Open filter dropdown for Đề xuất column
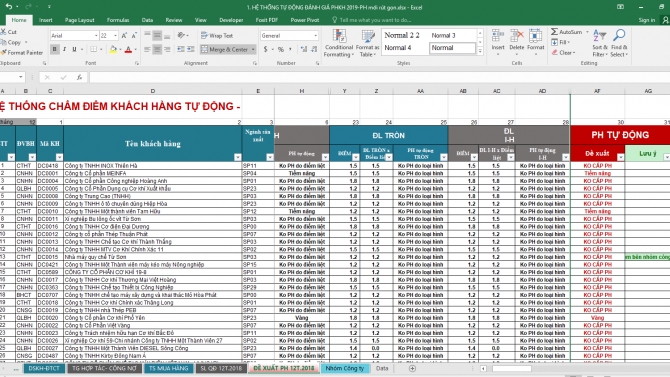 click(x=620, y=157)
